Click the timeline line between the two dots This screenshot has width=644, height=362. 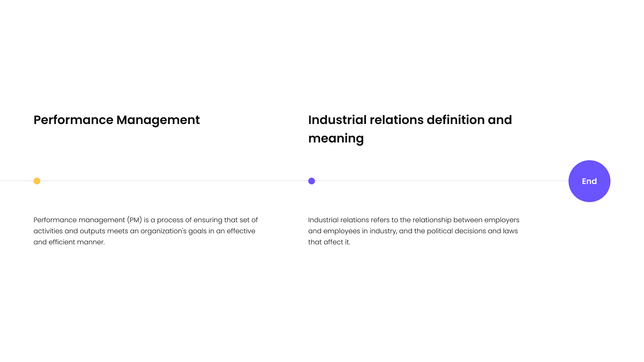[x=174, y=181]
